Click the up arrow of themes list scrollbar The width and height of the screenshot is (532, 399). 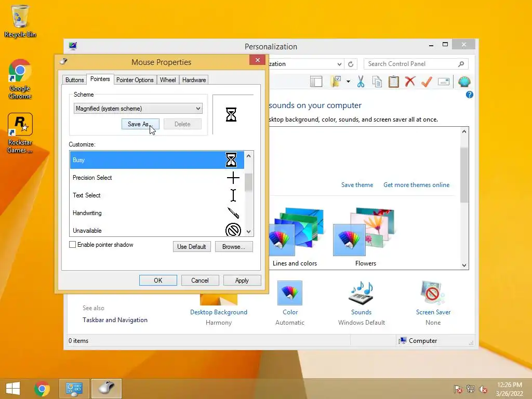(464, 131)
